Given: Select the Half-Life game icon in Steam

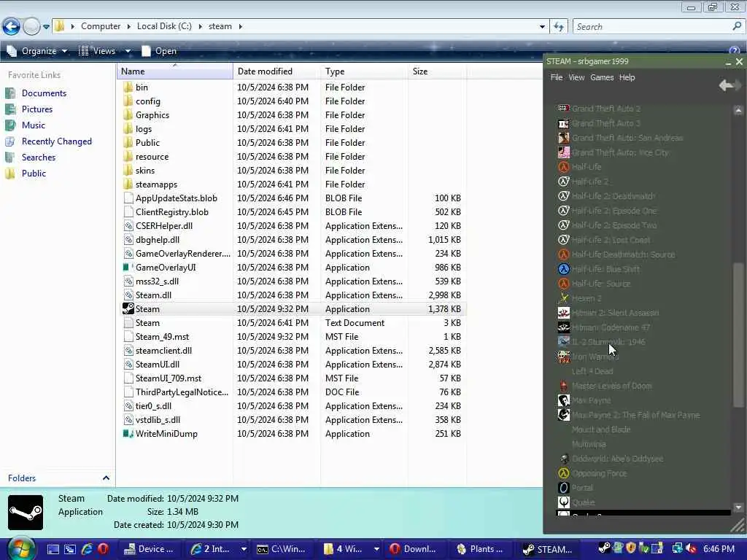Looking at the screenshot, I should (x=564, y=167).
